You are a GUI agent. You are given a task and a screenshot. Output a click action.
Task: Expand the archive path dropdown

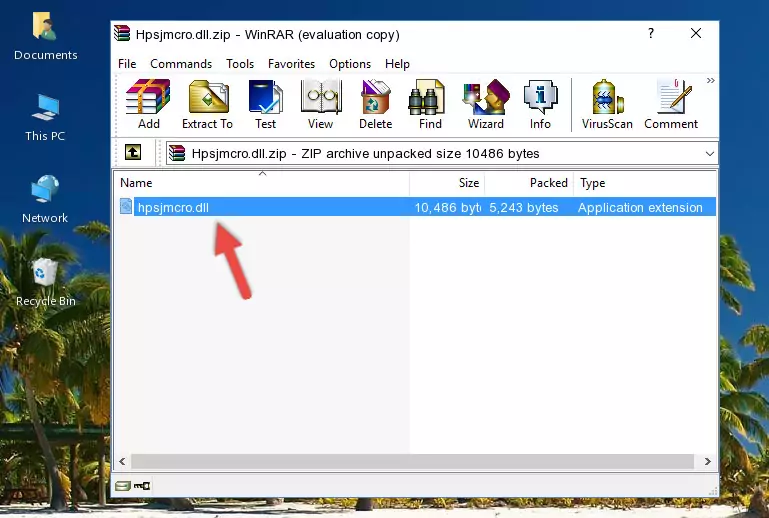pyautogui.click(x=709, y=154)
